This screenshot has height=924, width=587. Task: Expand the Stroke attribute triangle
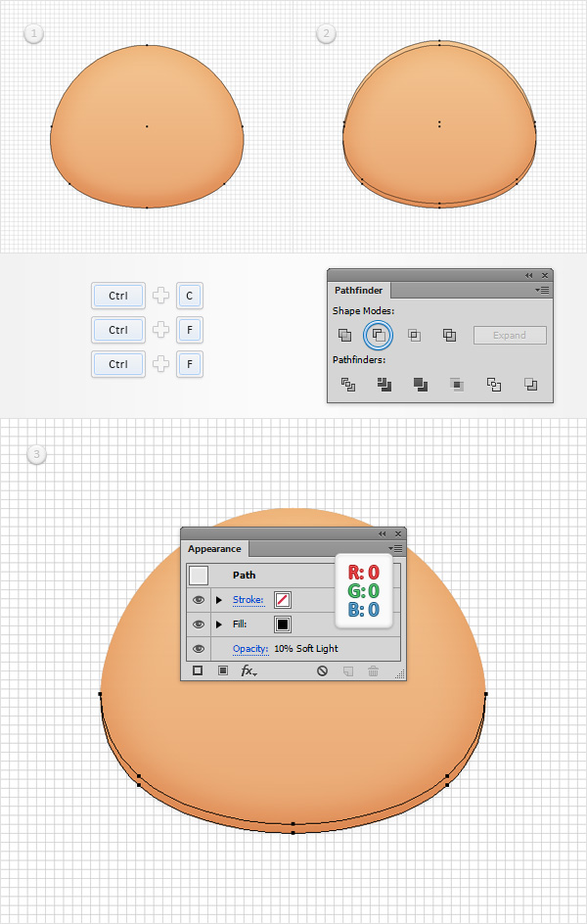219,600
